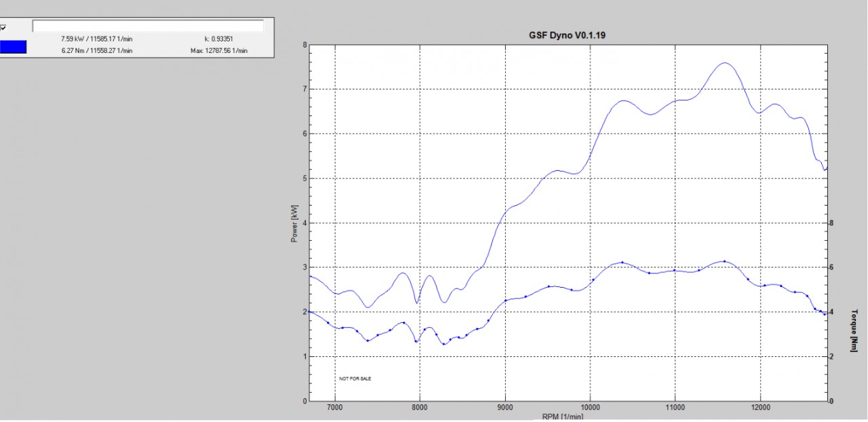Click the Max 12787.56 1/min readout

(x=219, y=51)
